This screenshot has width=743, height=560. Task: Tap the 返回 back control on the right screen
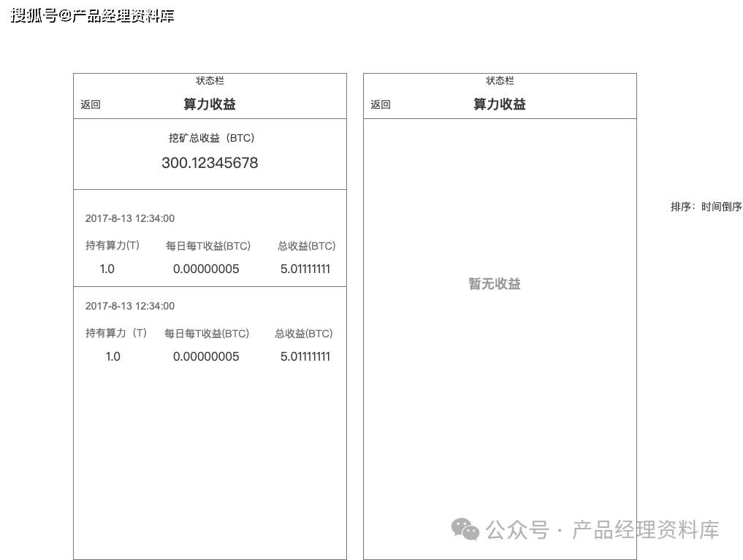click(379, 104)
